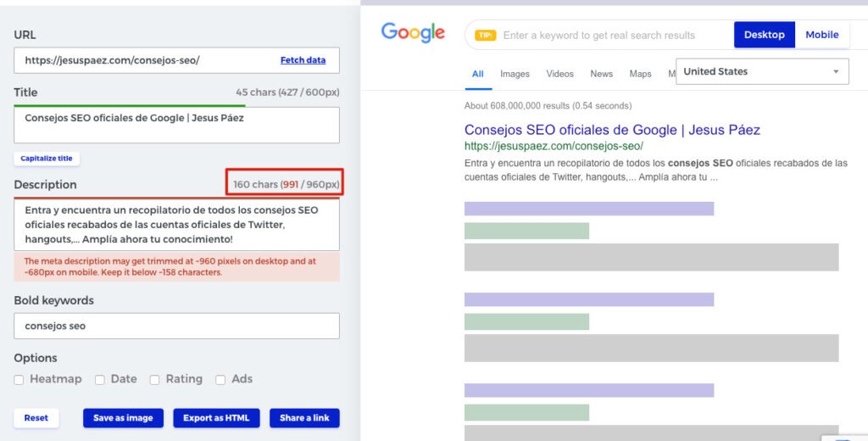Check the Rating option

pos(154,379)
